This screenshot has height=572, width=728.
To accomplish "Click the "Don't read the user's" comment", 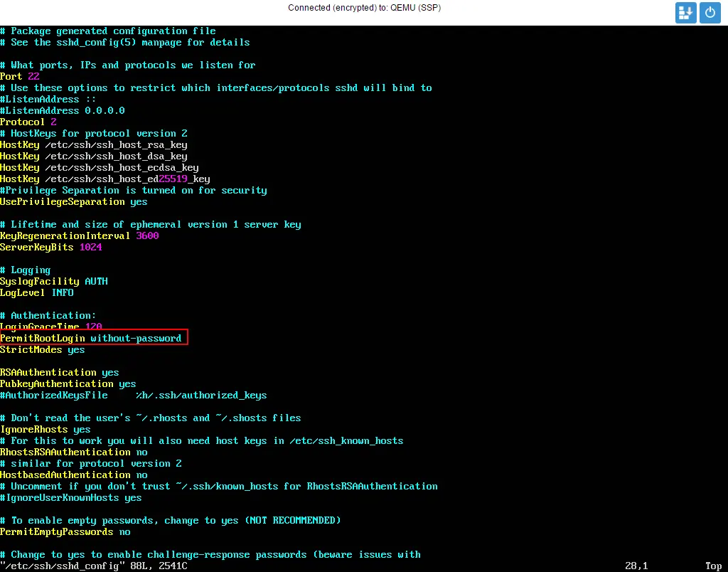I will [x=151, y=418].
